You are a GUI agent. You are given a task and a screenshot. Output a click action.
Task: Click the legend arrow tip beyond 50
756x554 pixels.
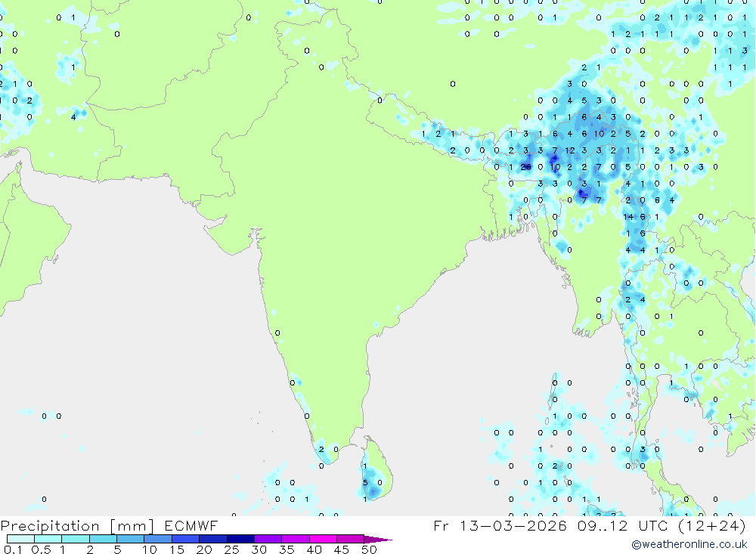tap(378, 539)
